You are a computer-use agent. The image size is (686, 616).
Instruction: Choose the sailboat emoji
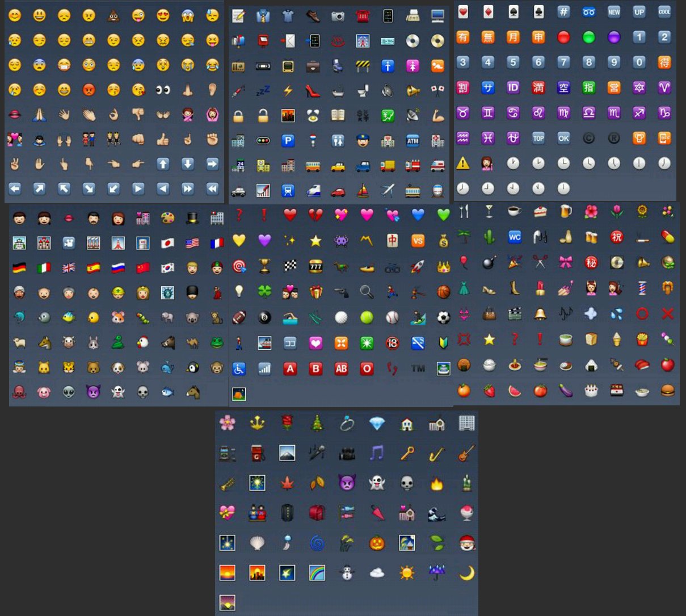pos(363,190)
